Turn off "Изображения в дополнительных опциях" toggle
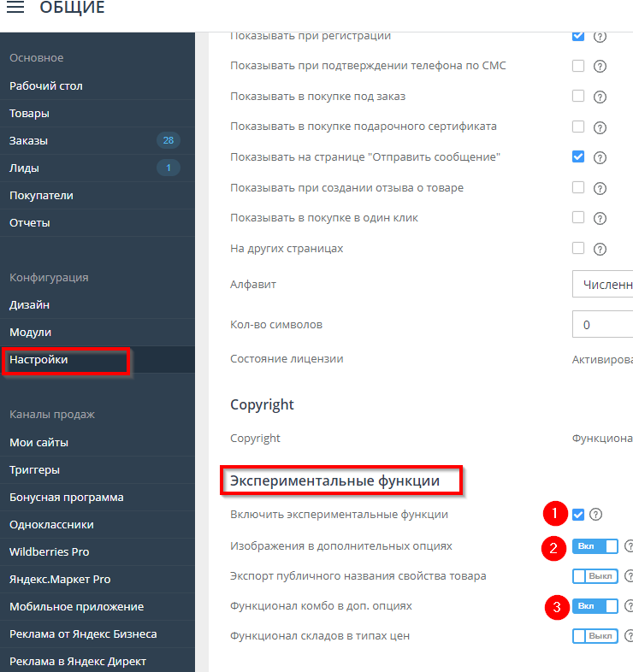Viewport: 633px width, 672px height. tap(595, 545)
